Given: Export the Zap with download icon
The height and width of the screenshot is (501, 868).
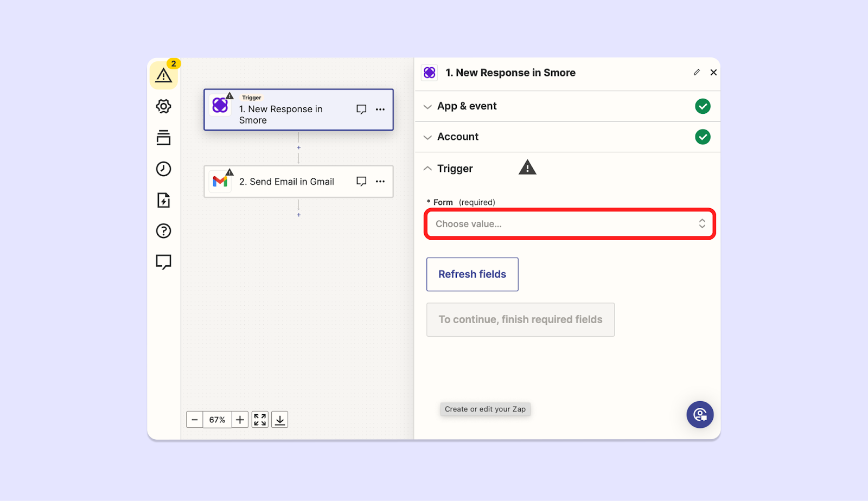Looking at the screenshot, I should (x=279, y=420).
